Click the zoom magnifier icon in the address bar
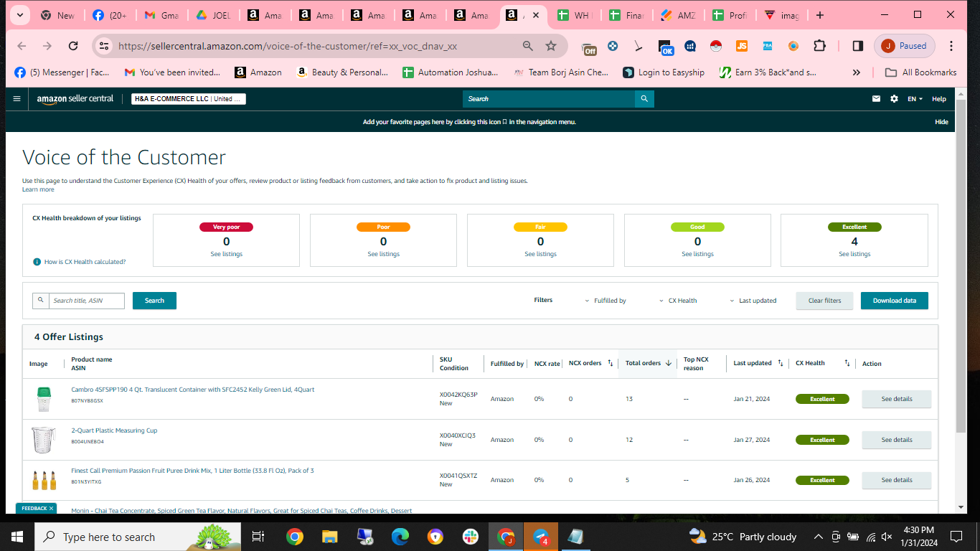This screenshot has height=551, width=980. pos(528,46)
